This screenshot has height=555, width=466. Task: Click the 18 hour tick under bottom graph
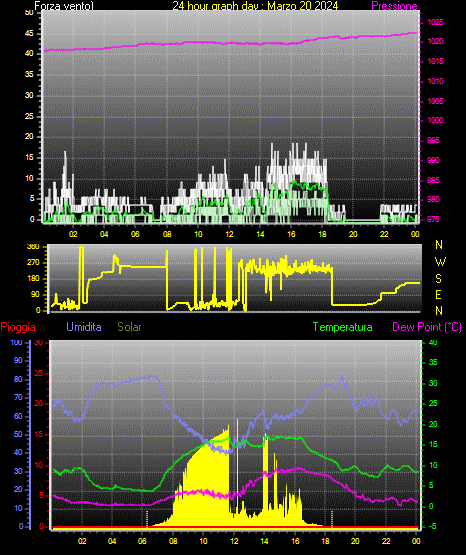tap(325, 541)
